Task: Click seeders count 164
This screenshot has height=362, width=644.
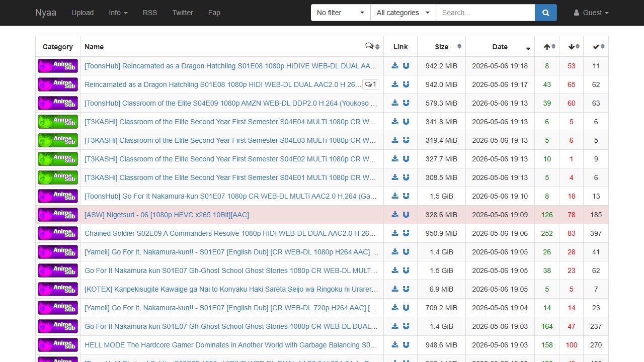Action: click(x=547, y=326)
